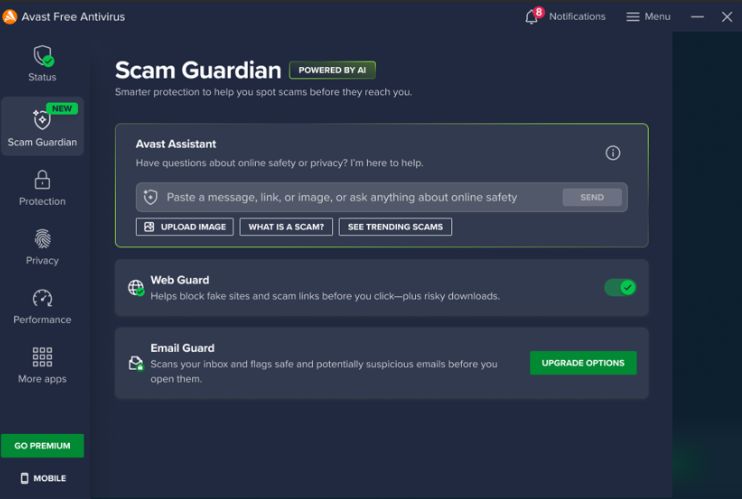
Task: Open the Status shield icon
Action: [43, 56]
